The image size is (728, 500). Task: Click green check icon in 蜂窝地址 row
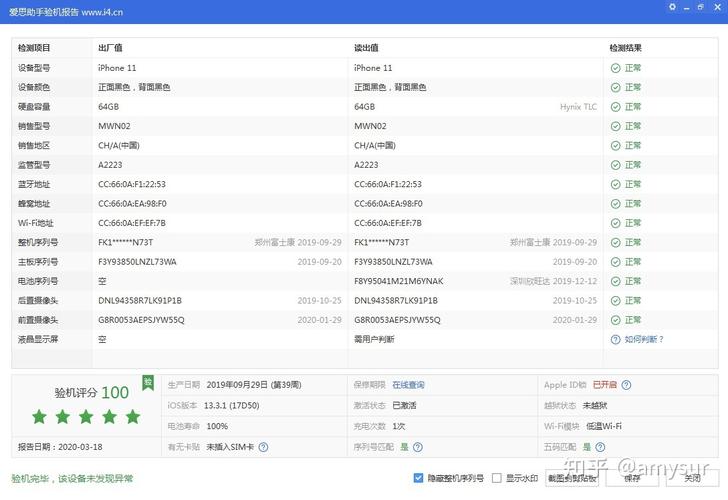[616, 204]
